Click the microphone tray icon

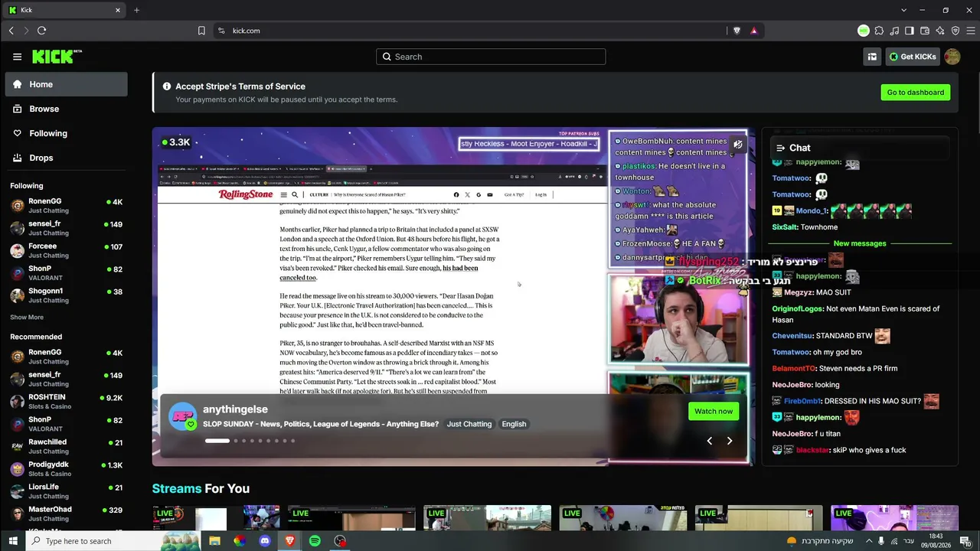(881, 541)
